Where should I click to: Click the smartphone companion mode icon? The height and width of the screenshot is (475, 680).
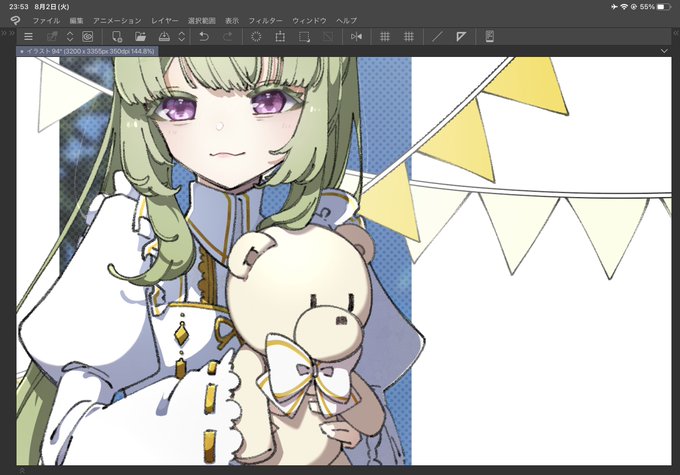pyautogui.click(x=490, y=37)
